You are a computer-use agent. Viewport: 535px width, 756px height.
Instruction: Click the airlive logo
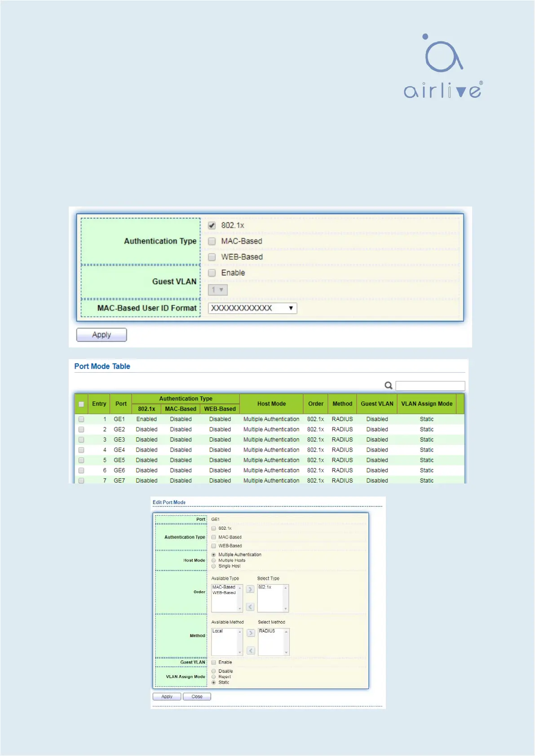443,66
